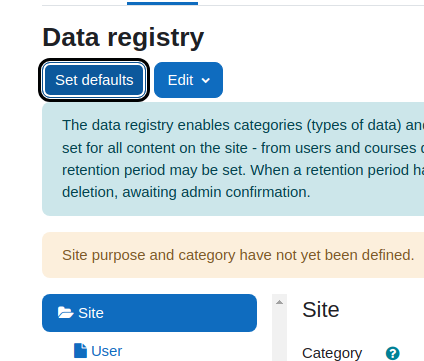424x361 pixels.
Task: Click the Data registry page heading
Action: (x=123, y=37)
